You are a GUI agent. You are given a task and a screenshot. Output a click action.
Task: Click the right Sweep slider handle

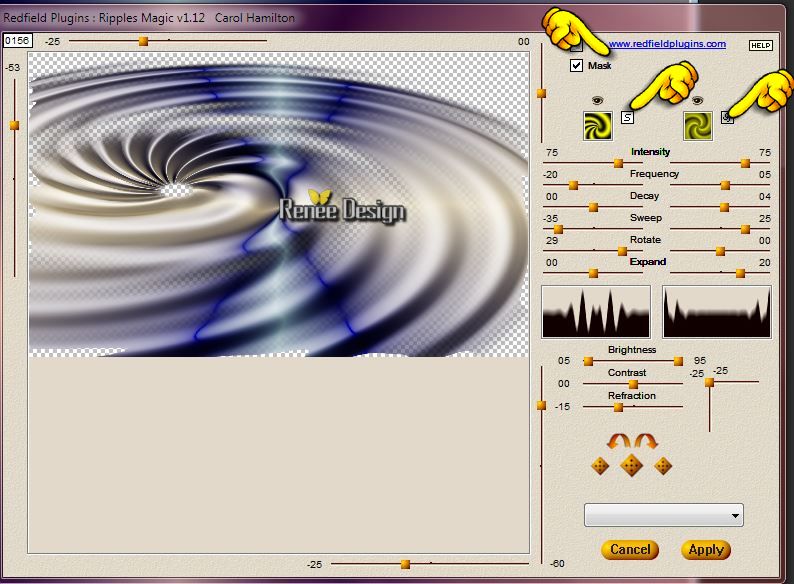pos(745,229)
